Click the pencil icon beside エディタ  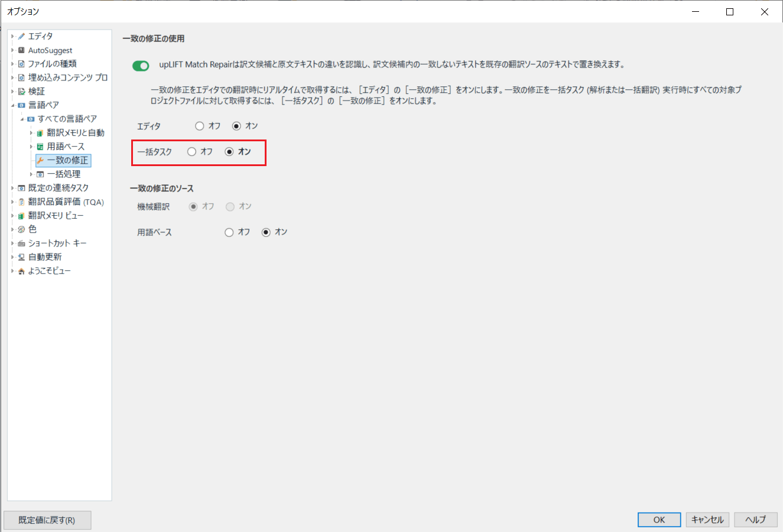point(21,36)
